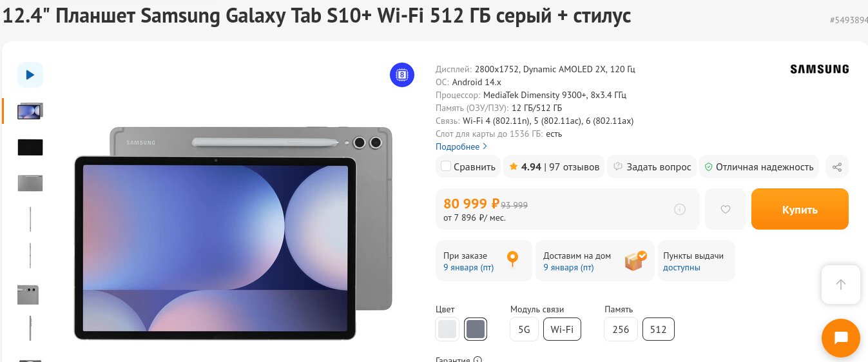Select the 5G connectivity option
Image resolution: width=868 pixels, height=362 pixels.
pyautogui.click(x=524, y=329)
